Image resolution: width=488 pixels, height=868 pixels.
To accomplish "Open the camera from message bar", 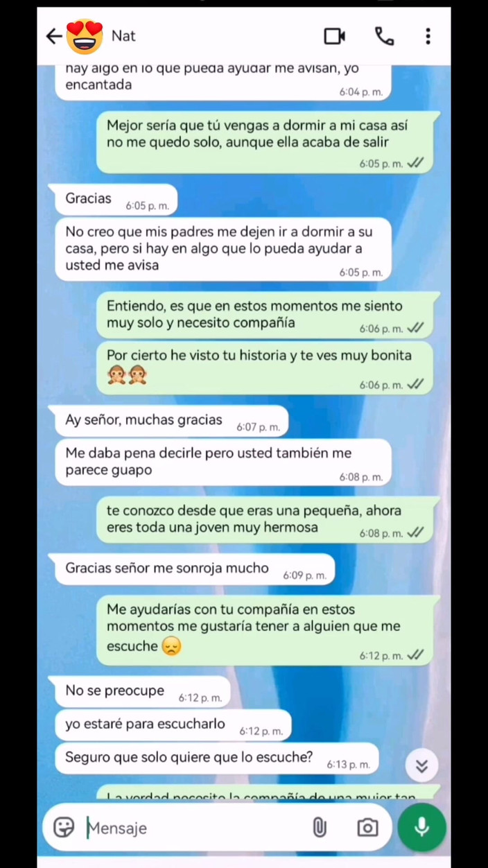I will pyautogui.click(x=367, y=828).
